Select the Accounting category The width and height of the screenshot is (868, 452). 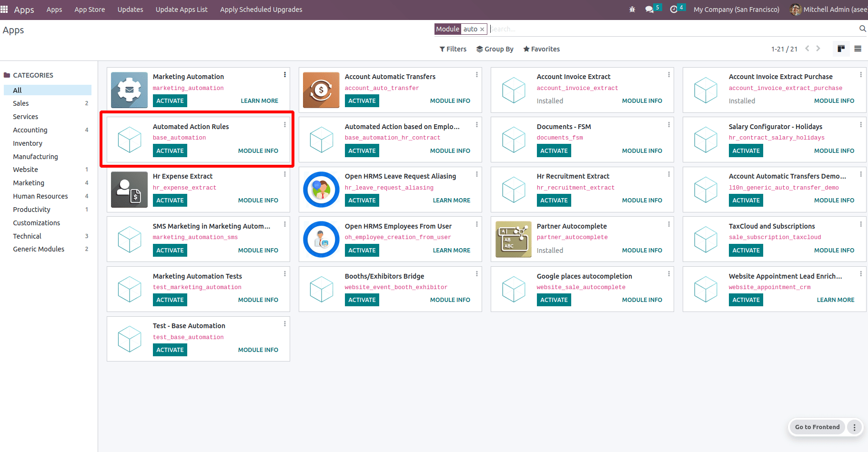pos(48,130)
